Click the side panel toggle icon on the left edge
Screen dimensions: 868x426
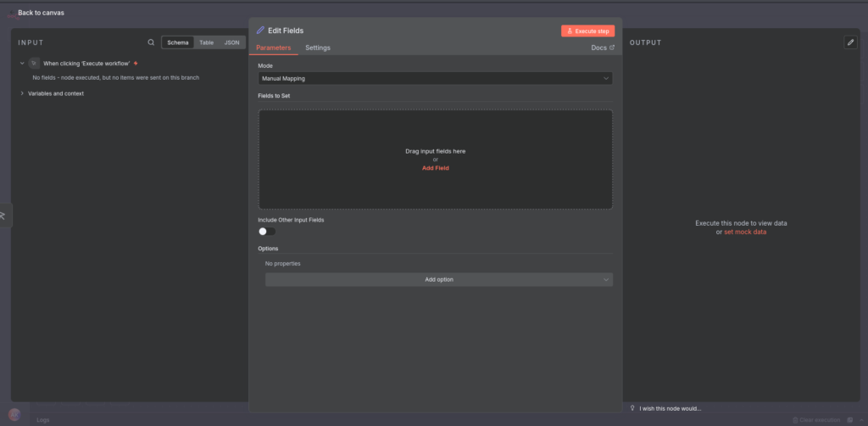click(3, 216)
